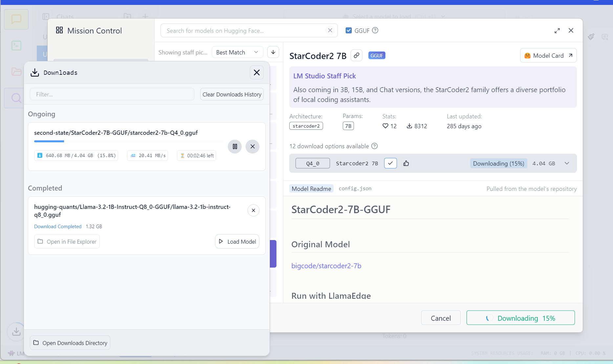Click the Hugging Face emoji icon on Model Card
Screen dimensions: 613x364
click(527, 55)
